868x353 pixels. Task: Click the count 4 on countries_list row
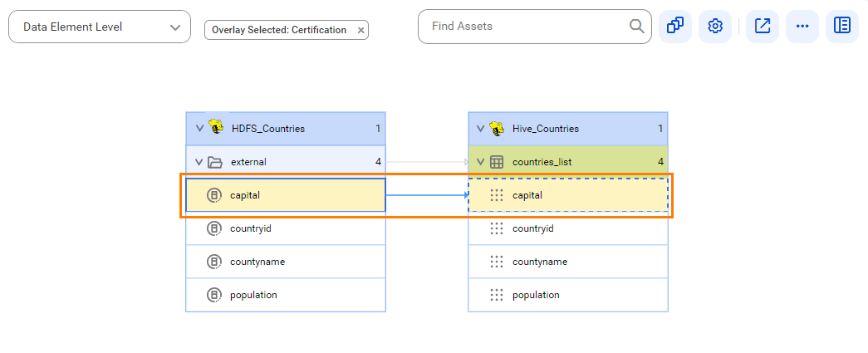[660, 162]
